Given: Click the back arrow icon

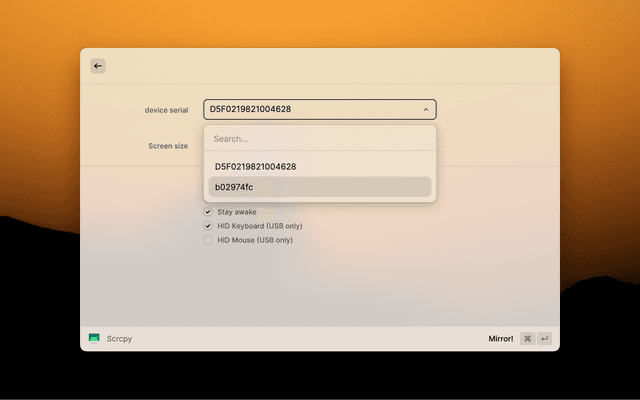Looking at the screenshot, I should (98, 66).
